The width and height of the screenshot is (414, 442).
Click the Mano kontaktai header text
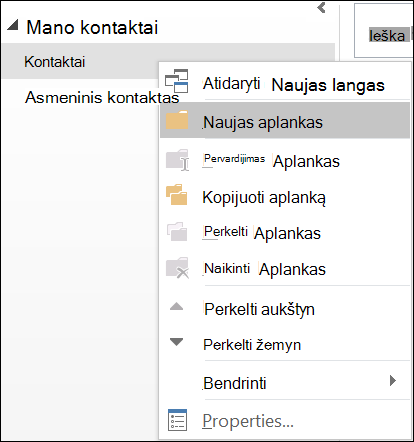point(92,27)
